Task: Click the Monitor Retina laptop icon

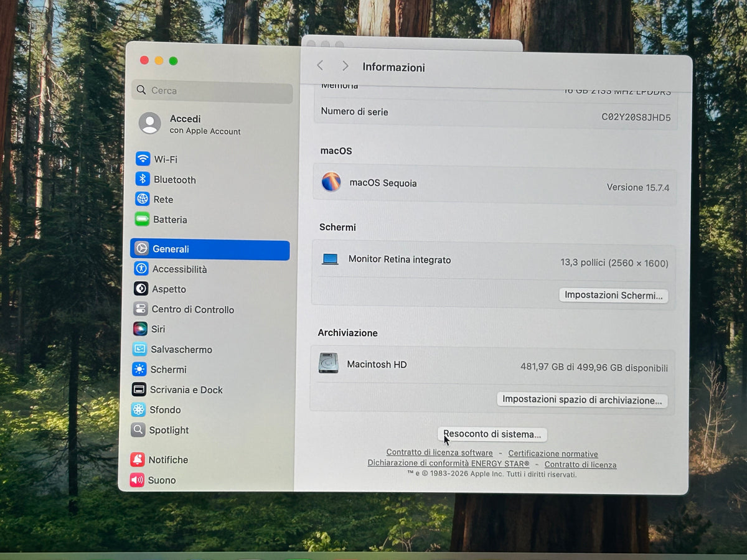Action: (x=330, y=259)
